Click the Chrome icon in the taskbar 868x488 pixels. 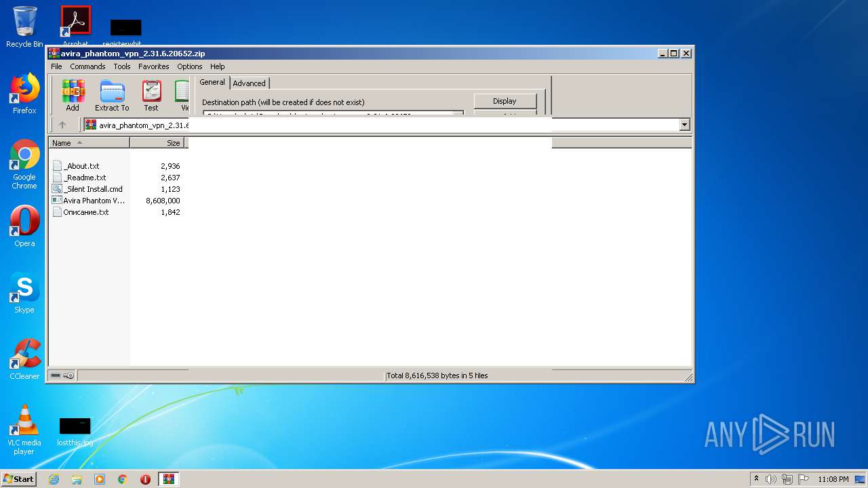click(123, 479)
